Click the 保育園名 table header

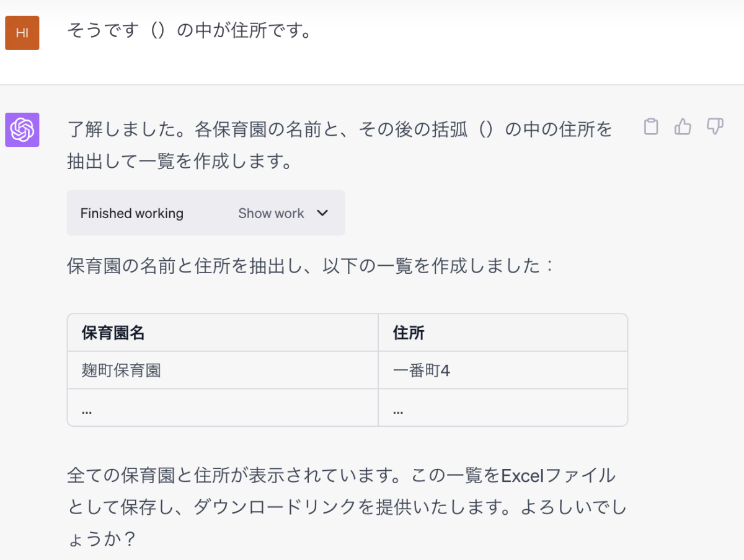coord(113,333)
